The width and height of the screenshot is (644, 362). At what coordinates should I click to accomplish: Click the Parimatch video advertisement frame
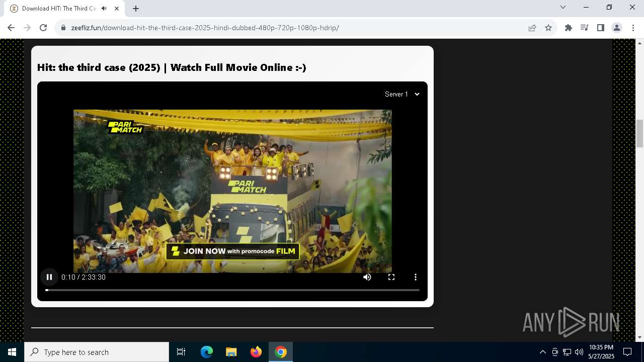232,191
